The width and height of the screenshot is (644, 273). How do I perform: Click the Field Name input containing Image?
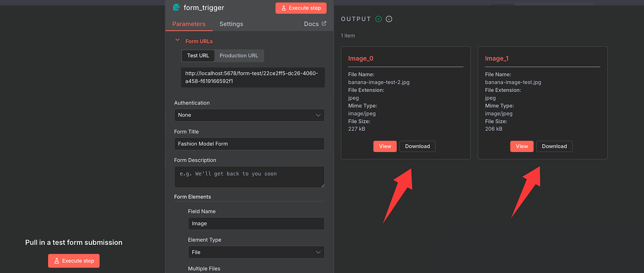pyautogui.click(x=256, y=224)
